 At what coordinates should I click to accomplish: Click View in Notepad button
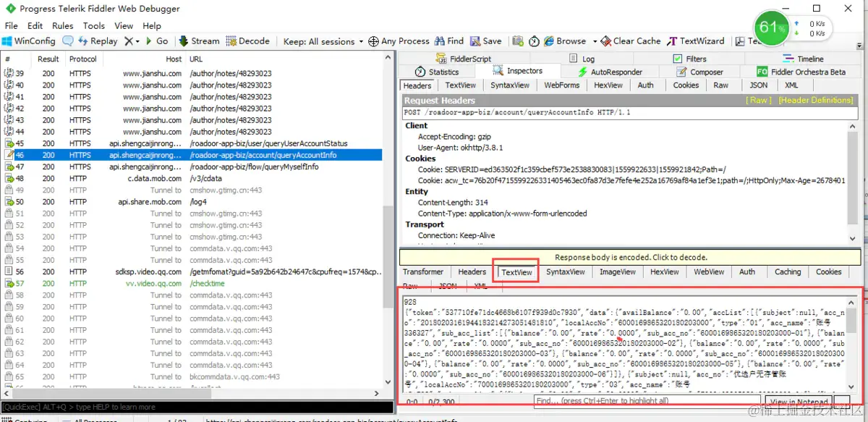point(799,402)
